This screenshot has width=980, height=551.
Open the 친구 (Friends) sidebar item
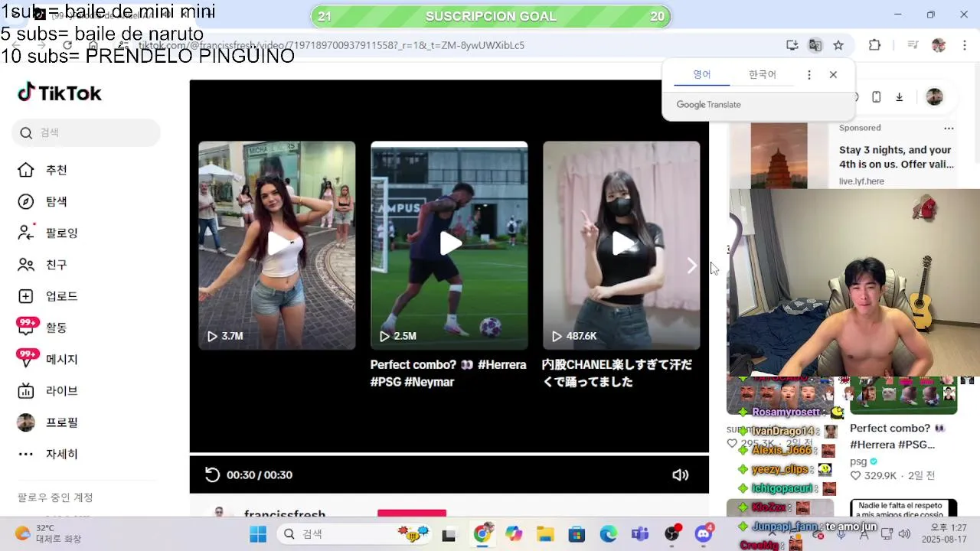tap(46, 265)
